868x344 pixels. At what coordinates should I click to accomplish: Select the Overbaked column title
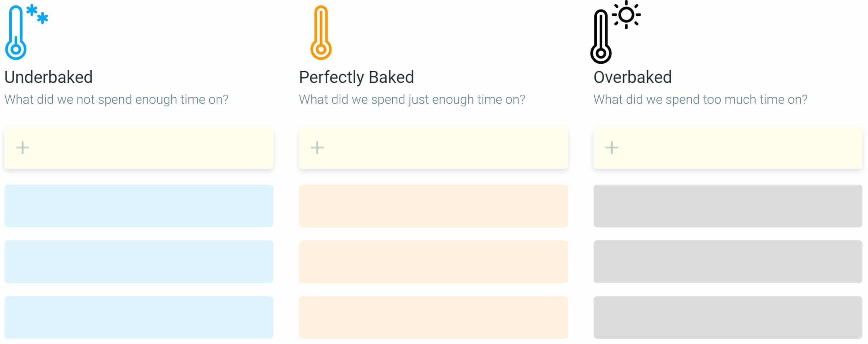click(633, 77)
